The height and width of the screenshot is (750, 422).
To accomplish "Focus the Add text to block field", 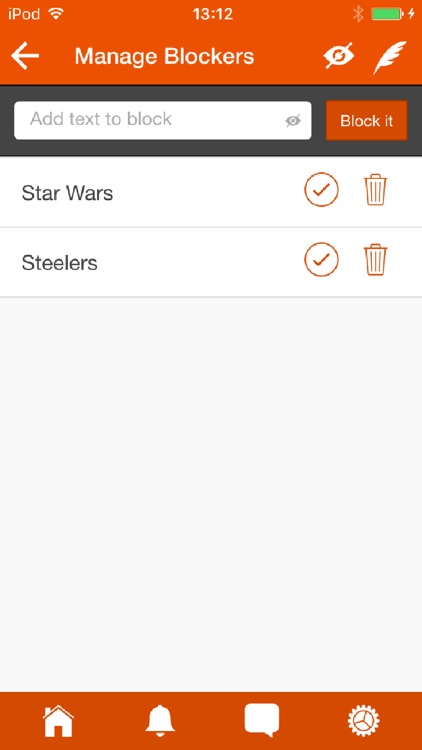I will point(163,121).
